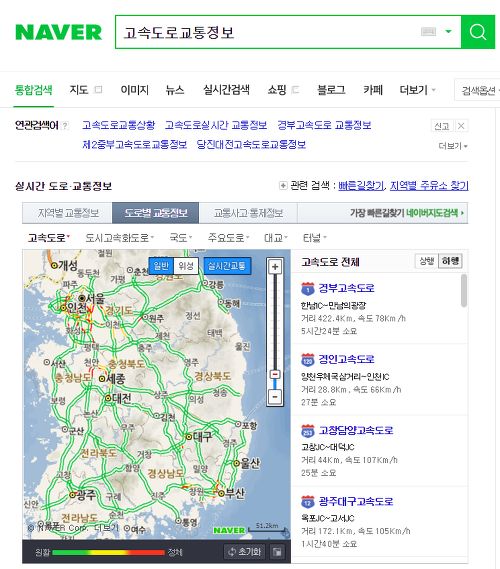Open the 지도 tab
Image resolution: width=500 pixels, height=569 pixels.
[79, 90]
